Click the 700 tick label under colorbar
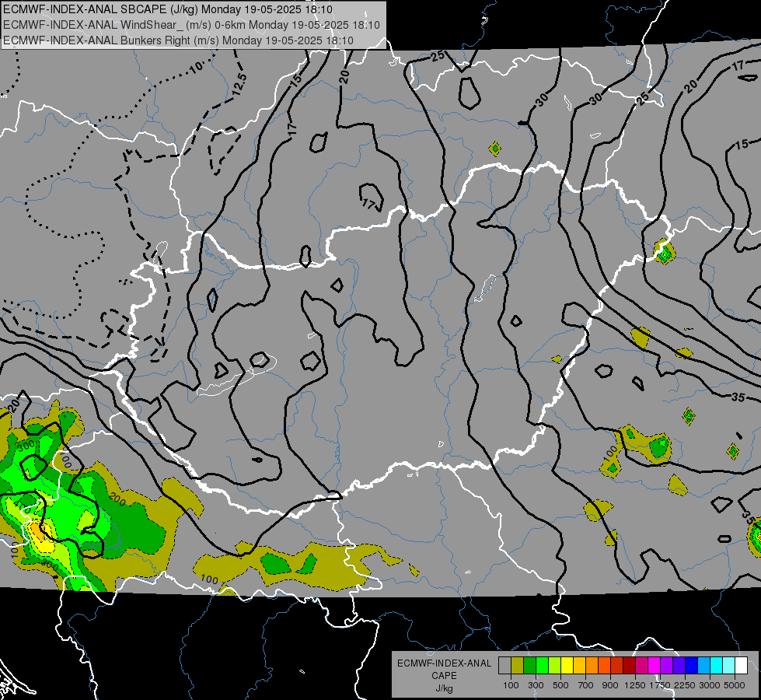Viewport: 761px width, 700px height. [x=586, y=685]
